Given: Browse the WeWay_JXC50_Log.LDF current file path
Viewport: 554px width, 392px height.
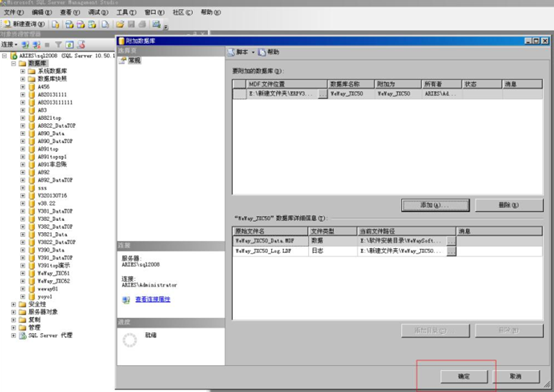Looking at the screenshot, I should coord(451,251).
